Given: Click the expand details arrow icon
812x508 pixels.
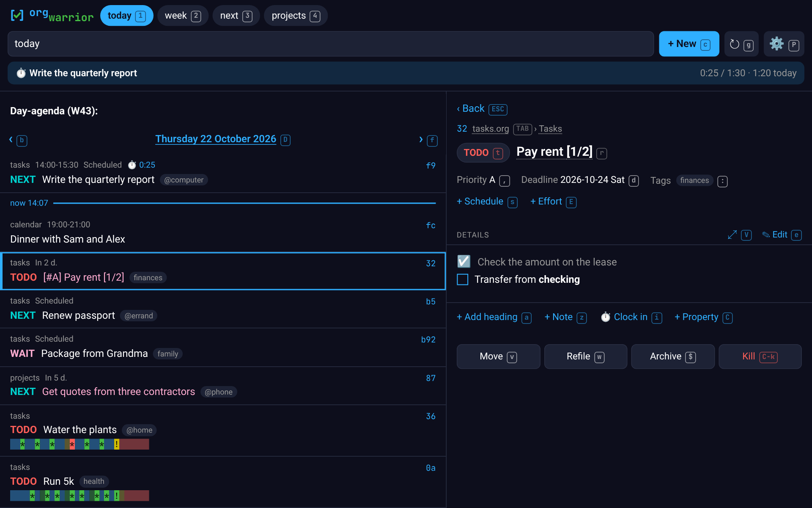Looking at the screenshot, I should [x=732, y=235].
